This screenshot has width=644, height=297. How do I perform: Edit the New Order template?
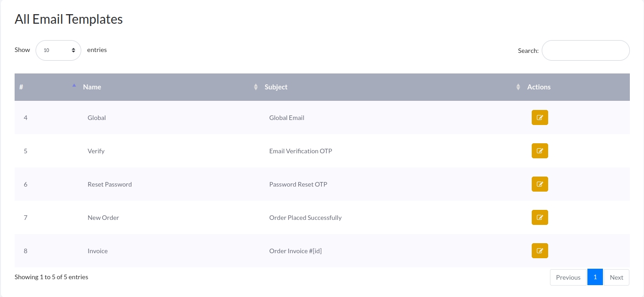539,218
